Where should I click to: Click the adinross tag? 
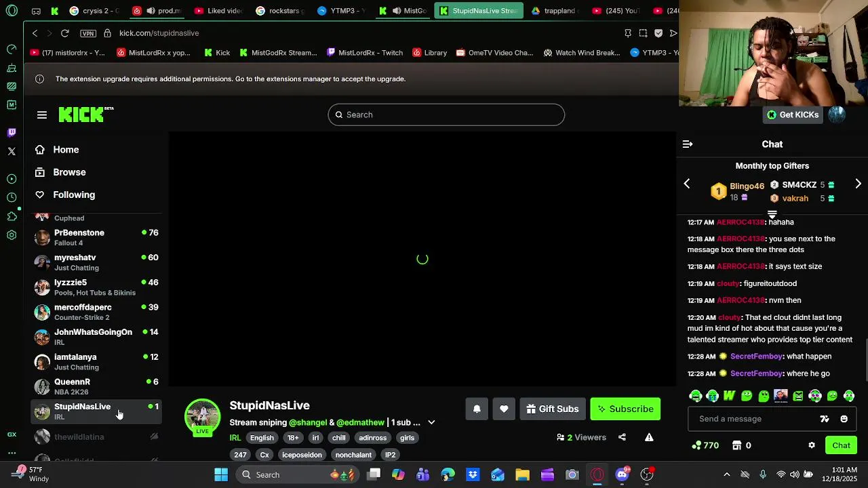click(x=372, y=438)
